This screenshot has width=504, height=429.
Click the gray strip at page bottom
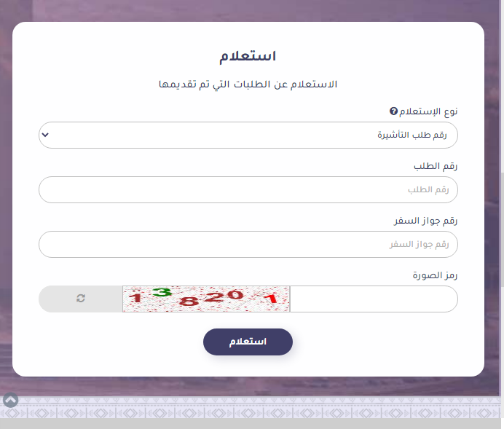(x=248, y=424)
